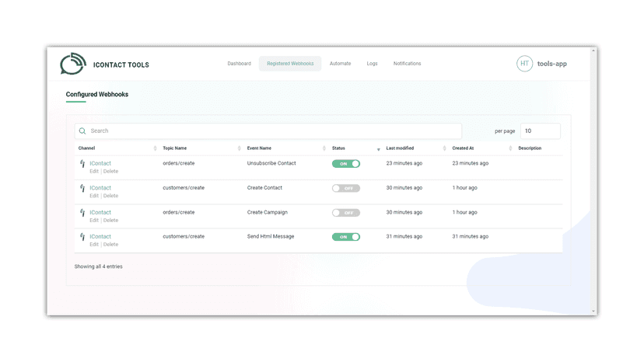644x362 pixels.
Task: Click 'Unsubscribe Contact' event name cell
Action: (271, 163)
